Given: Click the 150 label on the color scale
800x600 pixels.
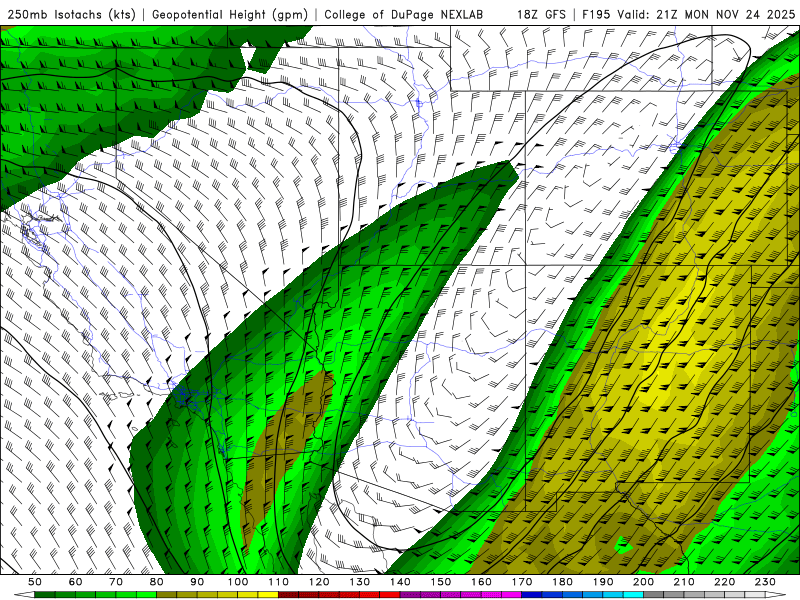Looking at the screenshot, I should coord(441,582).
